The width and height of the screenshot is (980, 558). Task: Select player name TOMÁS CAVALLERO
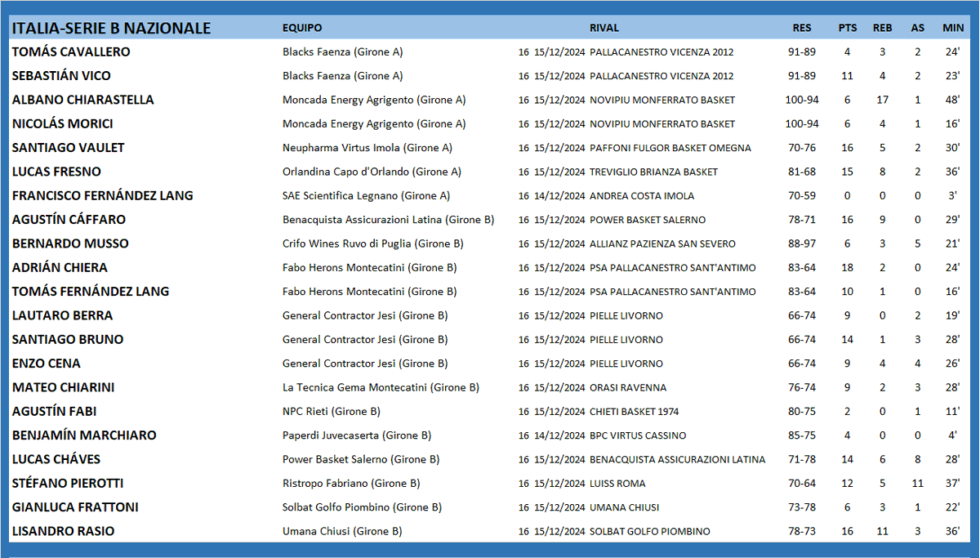(71, 51)
